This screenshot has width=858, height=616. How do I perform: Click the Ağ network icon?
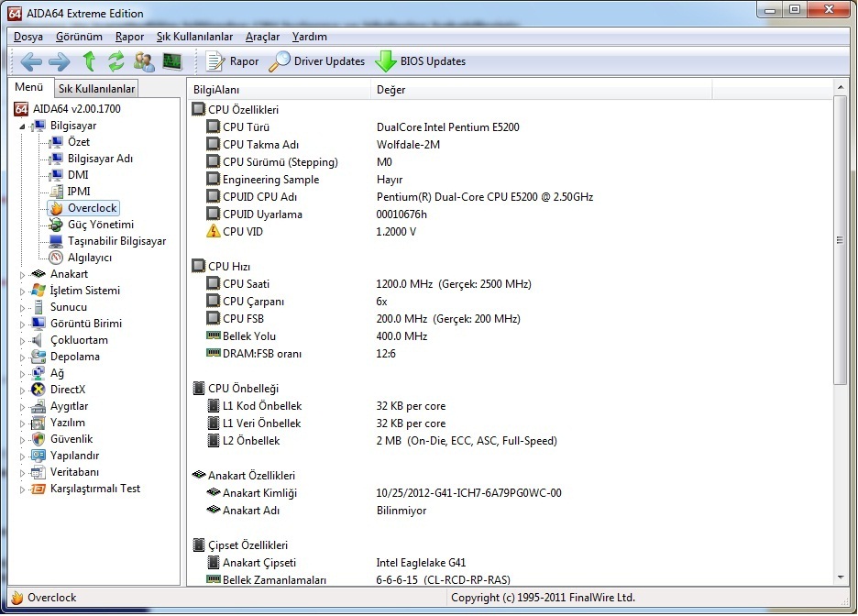coord(38,373)
